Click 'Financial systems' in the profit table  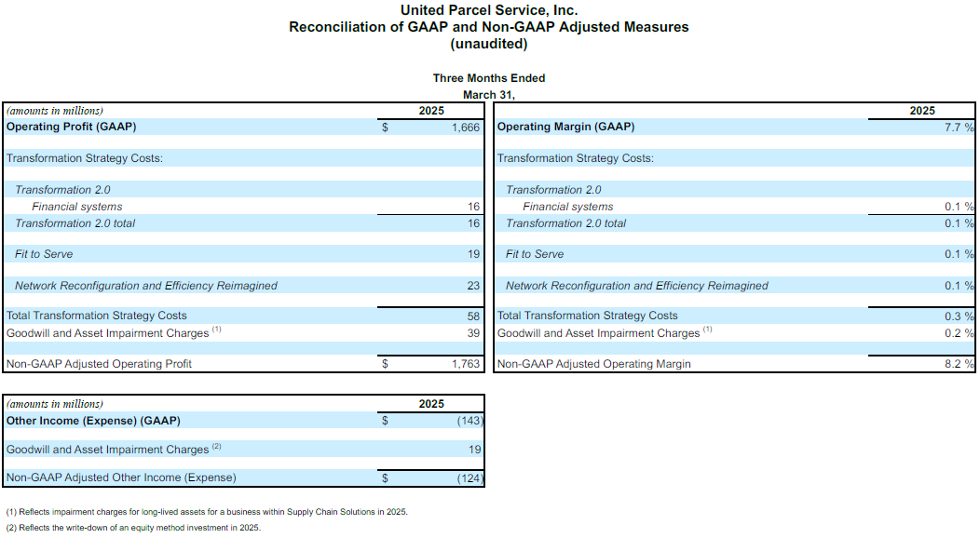point(77,207)
